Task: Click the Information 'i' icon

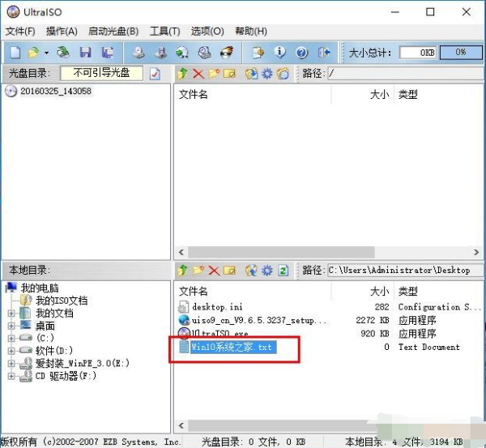Action: (x=280, y=53)
